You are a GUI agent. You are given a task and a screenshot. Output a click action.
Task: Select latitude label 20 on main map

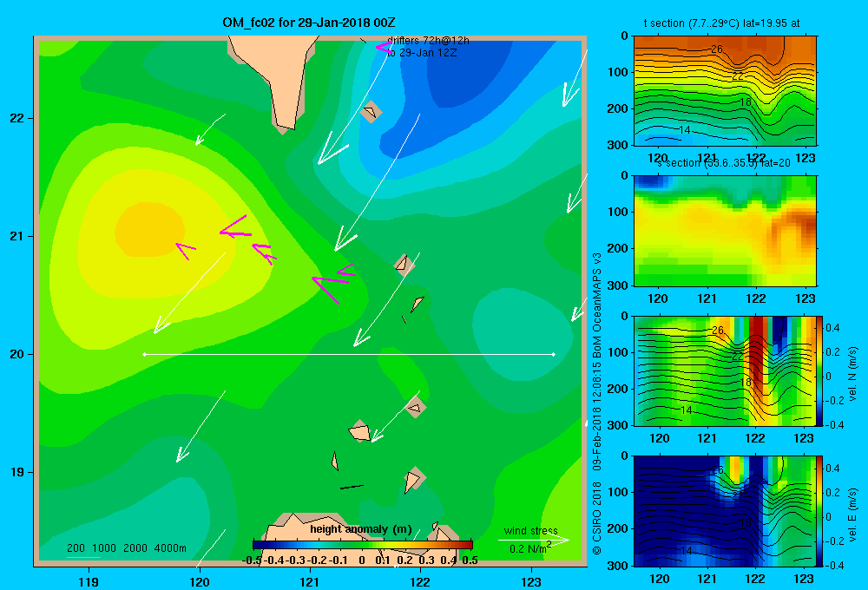[17, 354]
